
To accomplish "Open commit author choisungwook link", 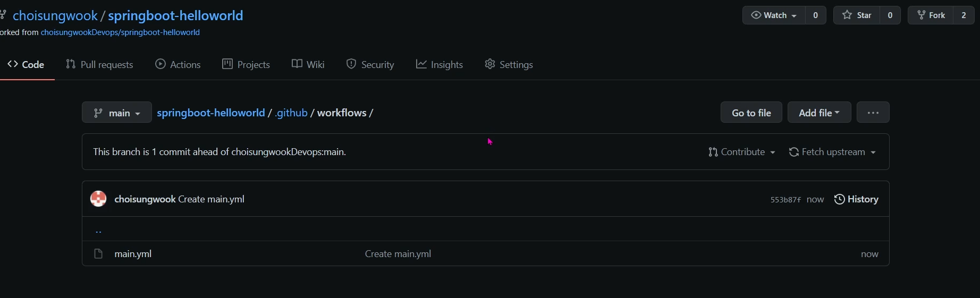I will click(145, 199).
